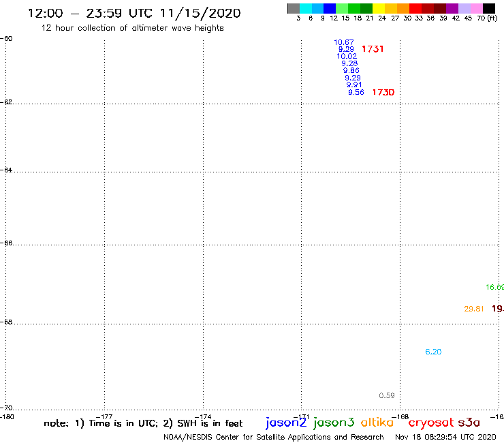Select the red time label 1730

coord(383,92)
